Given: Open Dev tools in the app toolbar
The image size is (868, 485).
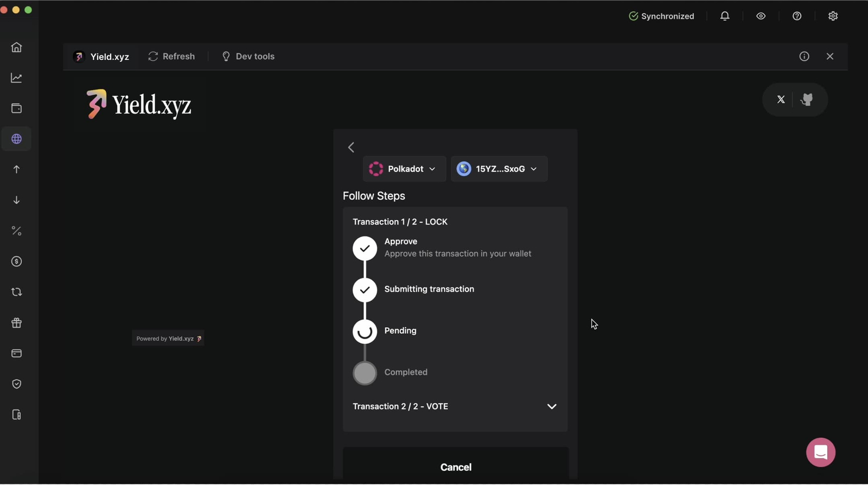Looking at the screenshot, I should click(248, 56).
